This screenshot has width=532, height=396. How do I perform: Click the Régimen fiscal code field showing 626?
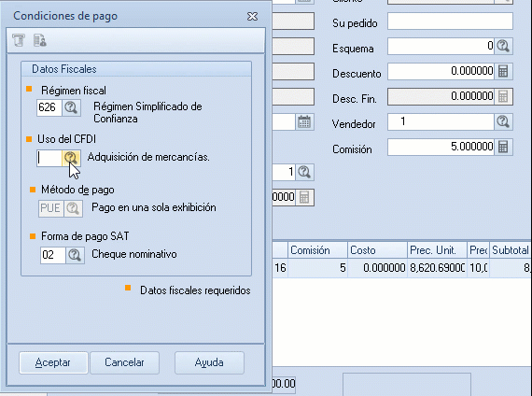pyautogui.click(x=49, y=107)
